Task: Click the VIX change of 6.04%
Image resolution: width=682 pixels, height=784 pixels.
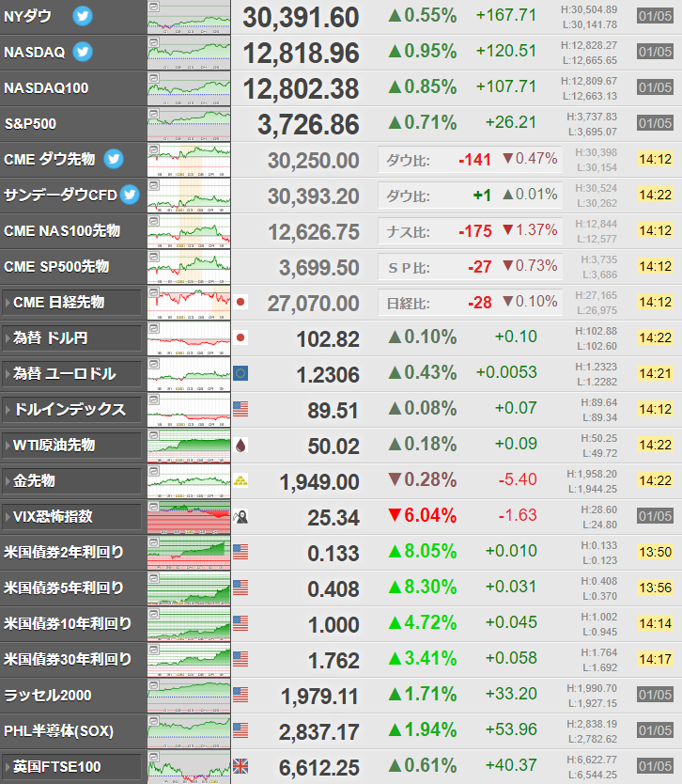Action: tap(423, 515)
